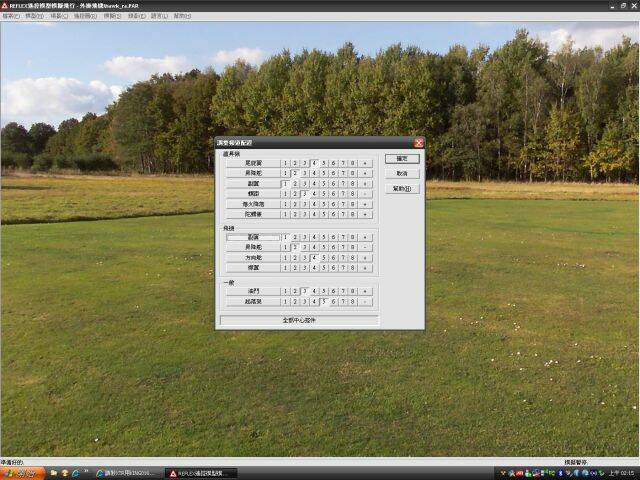
Task: Toggle the - polarity button for 起落架
Action: click(x=365, y=302)
